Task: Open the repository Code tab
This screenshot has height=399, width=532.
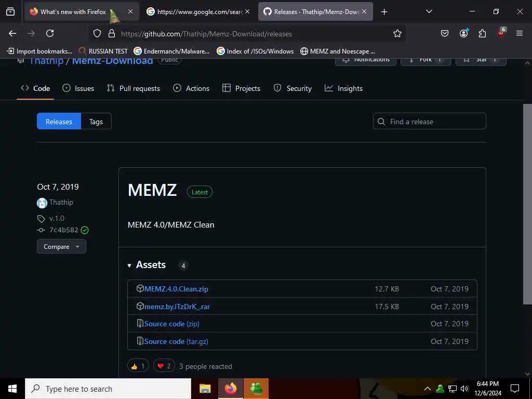Action: pos(35,88)
